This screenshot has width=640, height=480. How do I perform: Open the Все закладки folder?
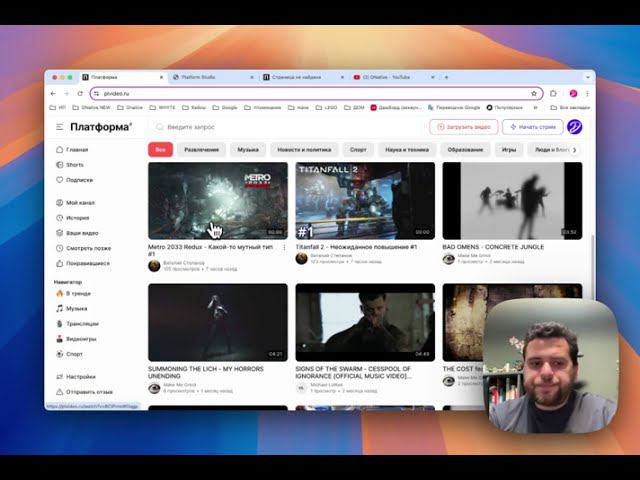click(570, 107)
